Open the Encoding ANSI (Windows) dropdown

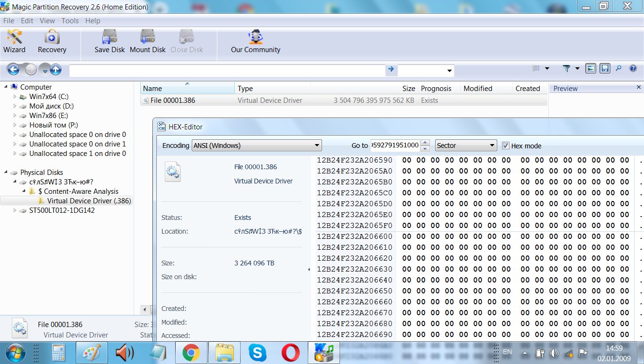coord(257,146)
